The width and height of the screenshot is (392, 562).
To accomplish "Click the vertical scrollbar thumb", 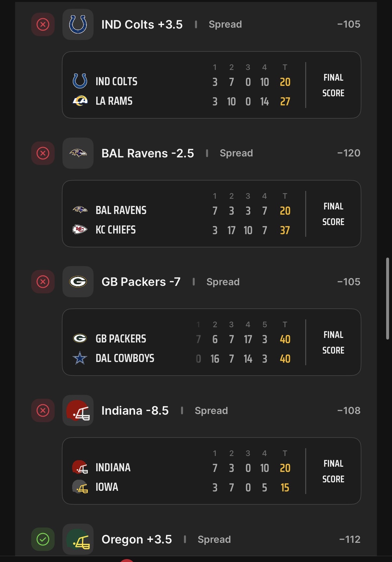I will click(387, 299).
